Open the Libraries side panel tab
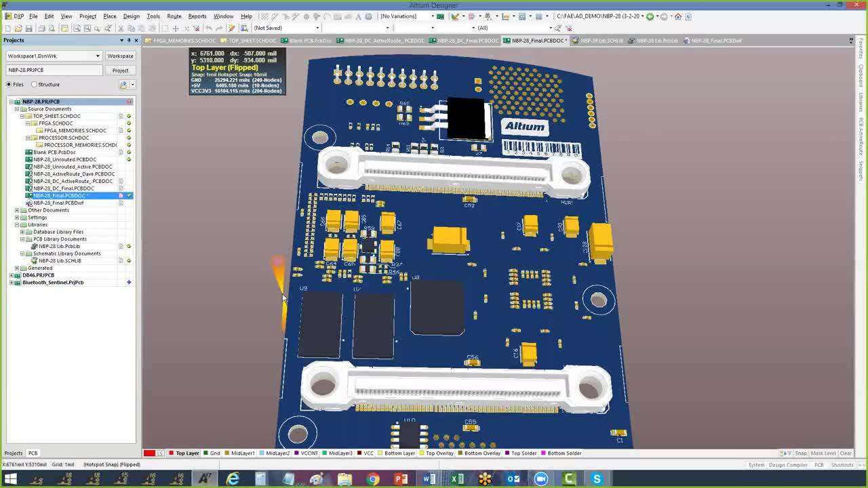This screenshot has width=868, height=488. (x=861, y=102)
